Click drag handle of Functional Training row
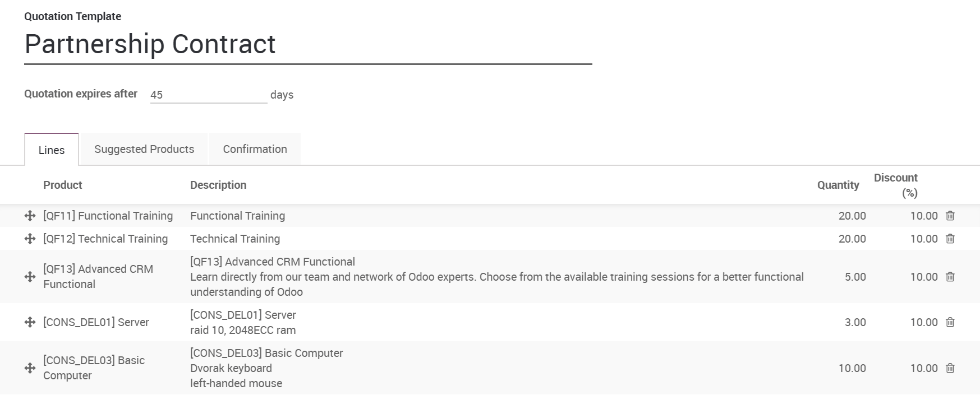Viewport: 980px width, 395px height. [30, 216]
